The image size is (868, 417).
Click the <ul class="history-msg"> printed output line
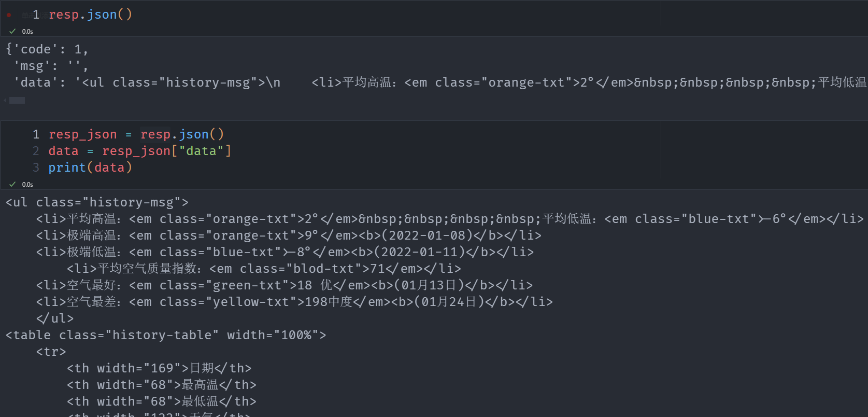pyautogui.click(x=97, y=202)
